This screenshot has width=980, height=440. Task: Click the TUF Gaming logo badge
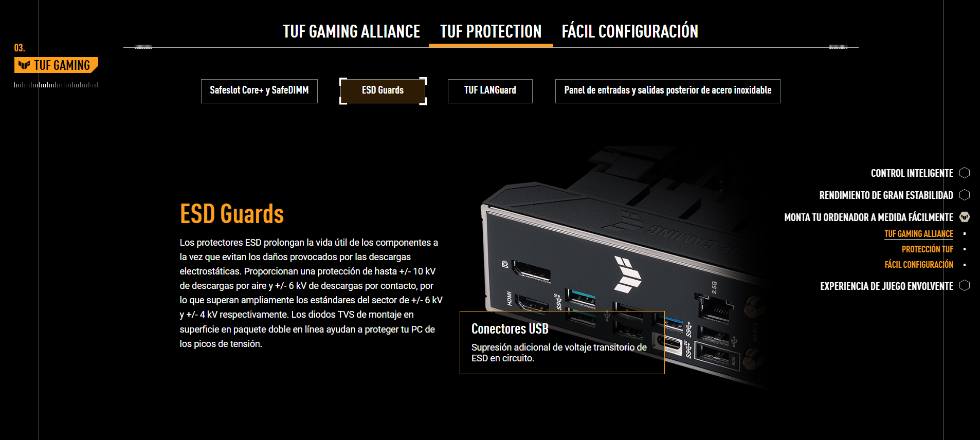(x=56, y=65)
